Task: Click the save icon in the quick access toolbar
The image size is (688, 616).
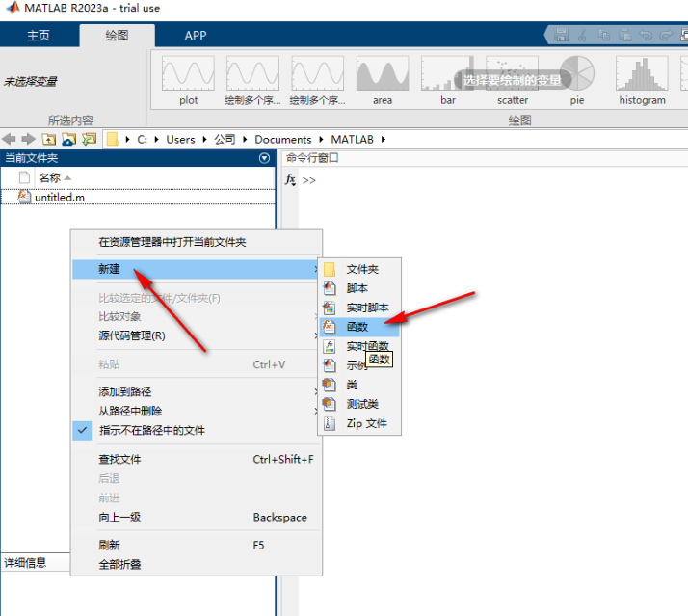Action: (x=562, y=35)
